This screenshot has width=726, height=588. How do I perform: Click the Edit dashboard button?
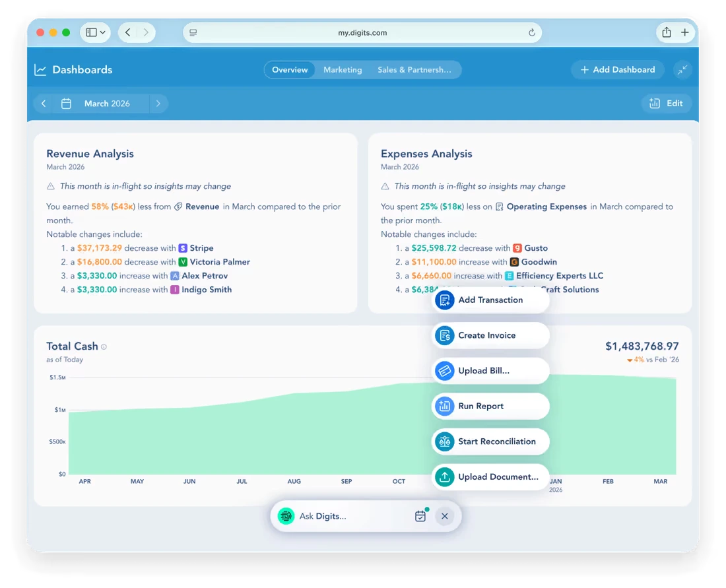click(x=667, y=103)
